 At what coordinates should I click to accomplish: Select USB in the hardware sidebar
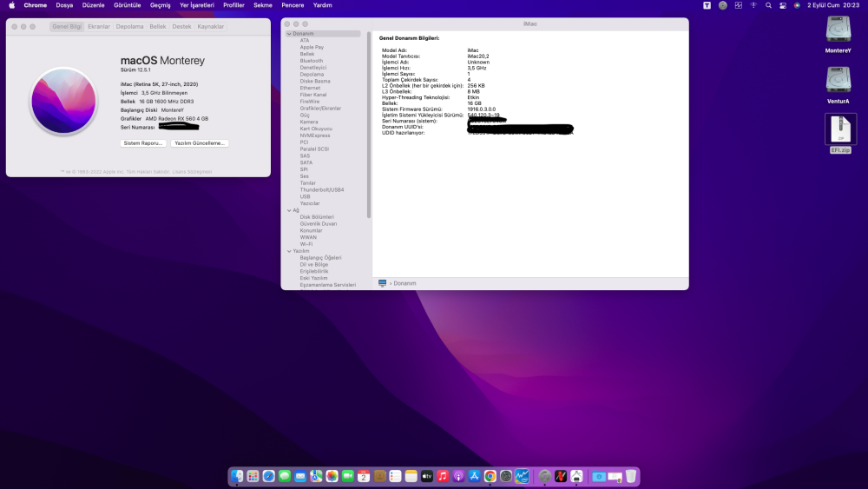coord(305,196)
